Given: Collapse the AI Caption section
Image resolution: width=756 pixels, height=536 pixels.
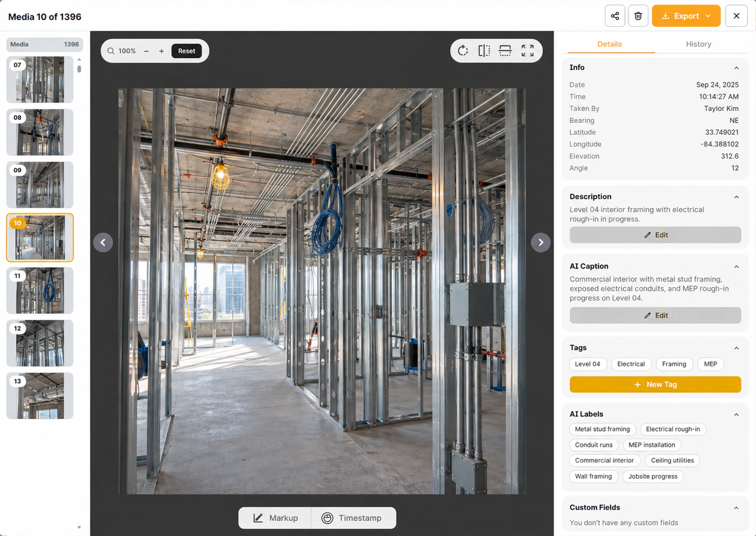Looking at the screenshot, I should [x=736, y=266].
